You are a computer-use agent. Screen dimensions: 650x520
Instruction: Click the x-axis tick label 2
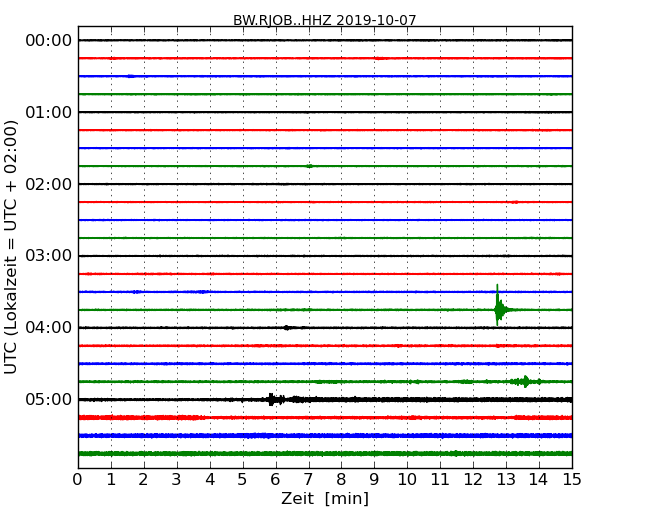(x=143, y=479)
